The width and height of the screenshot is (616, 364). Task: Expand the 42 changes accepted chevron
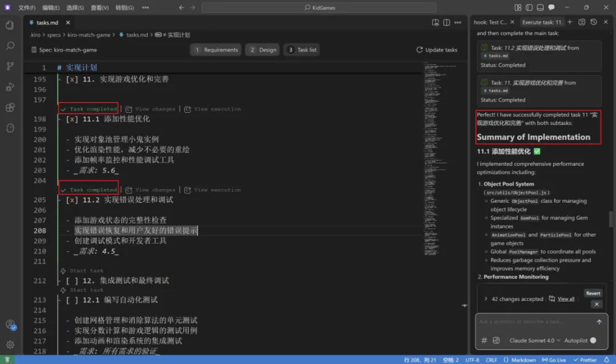[x=485, y=299]
